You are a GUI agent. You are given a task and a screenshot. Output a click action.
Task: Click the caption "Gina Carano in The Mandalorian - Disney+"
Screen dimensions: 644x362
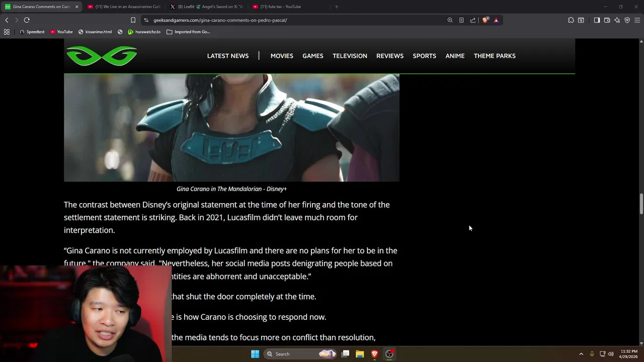231,189
